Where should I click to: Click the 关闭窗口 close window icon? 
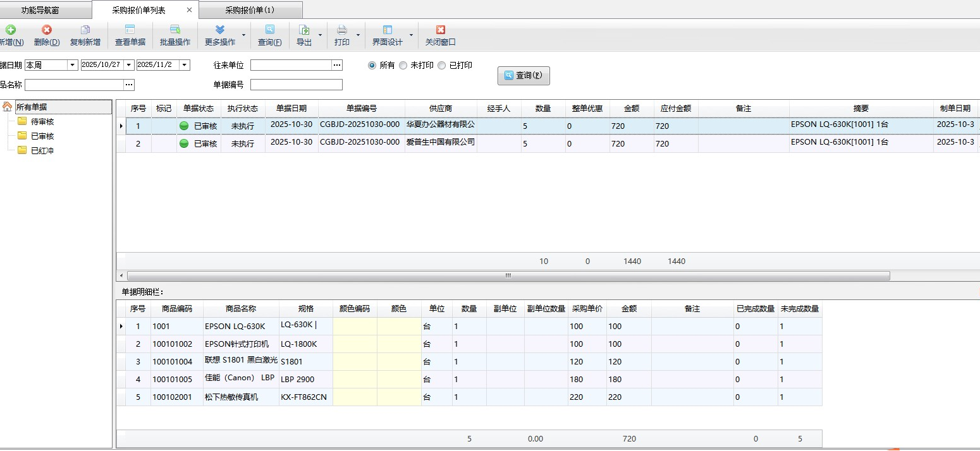click(441, 30)
